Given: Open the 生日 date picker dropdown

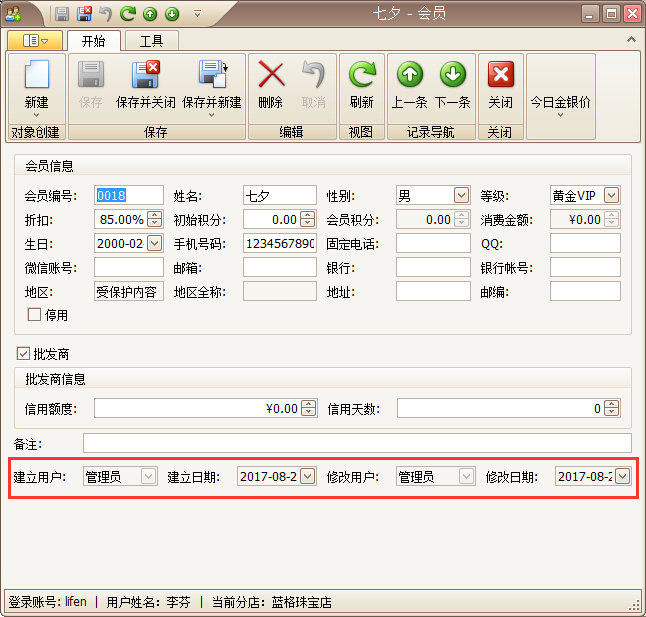Looking at the screenshot, I should [x=154, y=243].
